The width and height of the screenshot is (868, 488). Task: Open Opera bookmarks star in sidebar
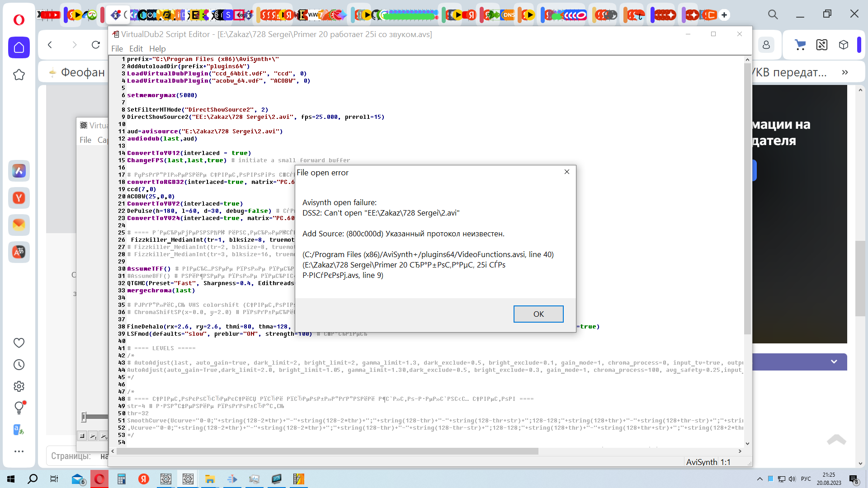click(x=19, y=75)
